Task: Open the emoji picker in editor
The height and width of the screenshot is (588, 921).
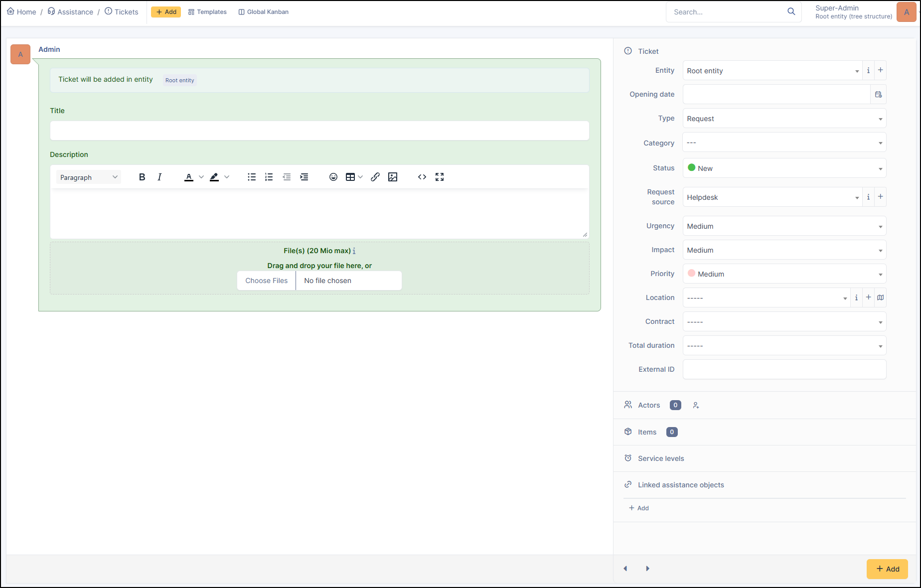Action: (333, 177)
